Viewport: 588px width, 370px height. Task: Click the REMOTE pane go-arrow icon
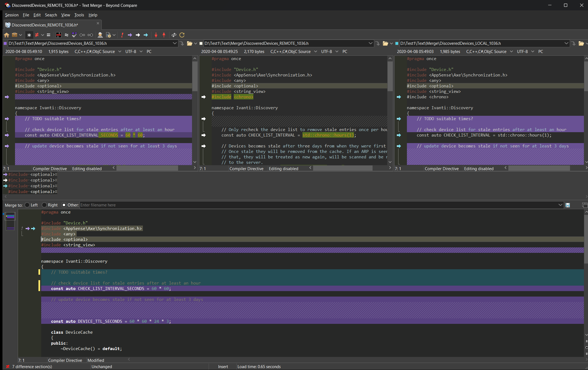[378, 43]
